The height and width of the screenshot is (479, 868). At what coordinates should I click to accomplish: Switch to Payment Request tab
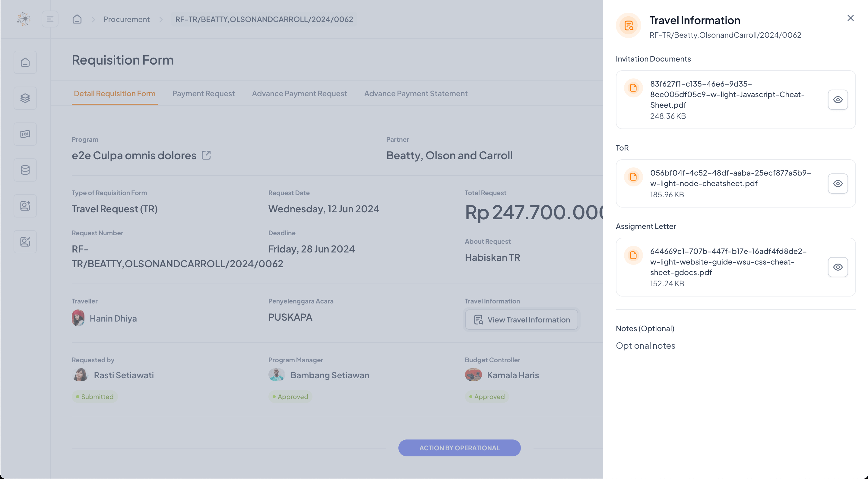pyautogui.click(x=204, y=93)
